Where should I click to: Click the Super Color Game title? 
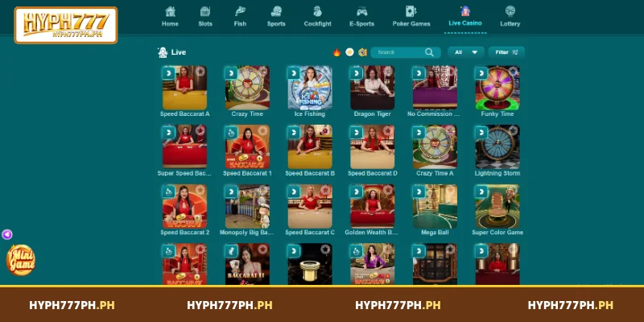coord(497,233)
